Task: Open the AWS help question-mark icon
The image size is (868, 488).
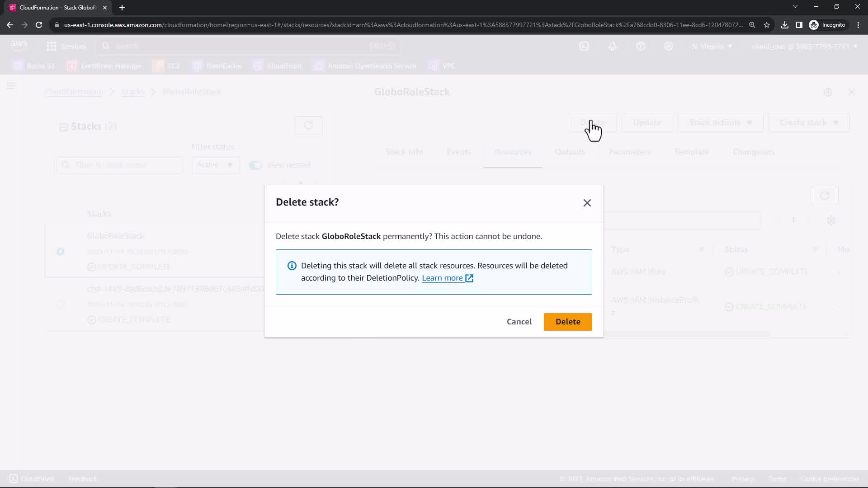Action: pos(640,46)
